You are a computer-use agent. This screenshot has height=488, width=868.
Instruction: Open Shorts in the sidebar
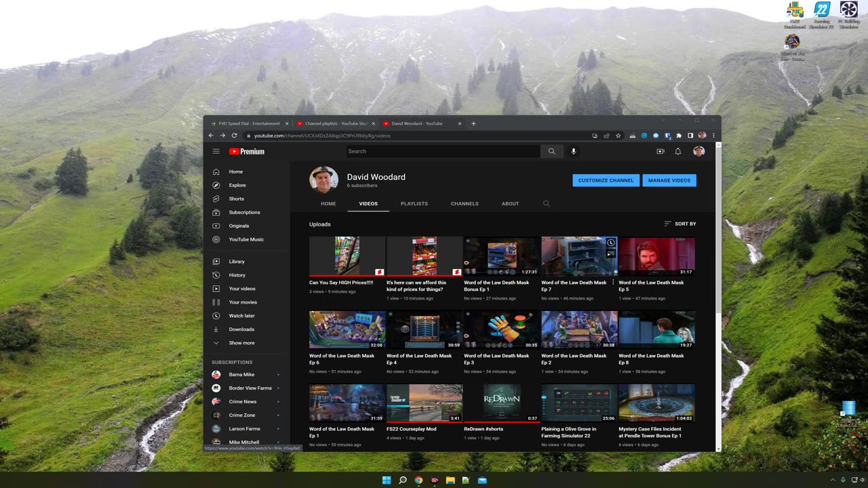[247, 199]
